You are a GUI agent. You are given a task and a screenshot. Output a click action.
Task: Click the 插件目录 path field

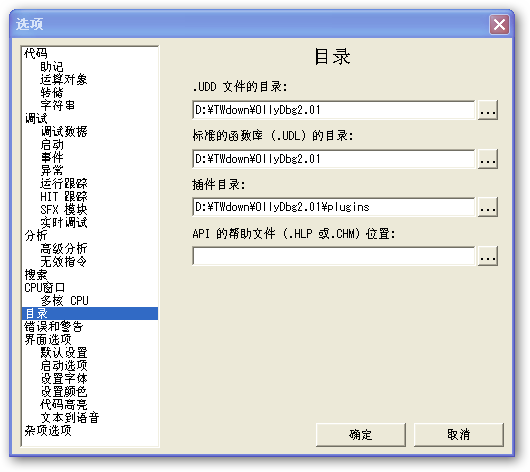(x=333, y=207)
